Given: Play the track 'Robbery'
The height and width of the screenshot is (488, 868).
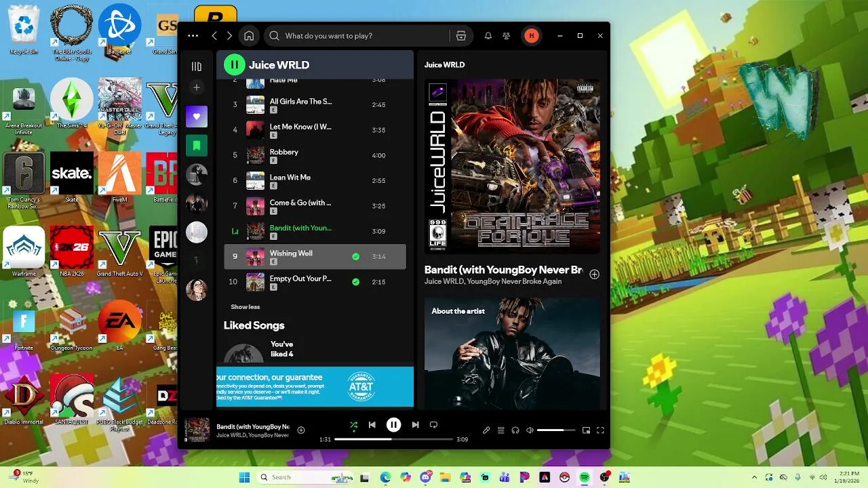Looking at the screenshot, I should click(x=315, y=155).
